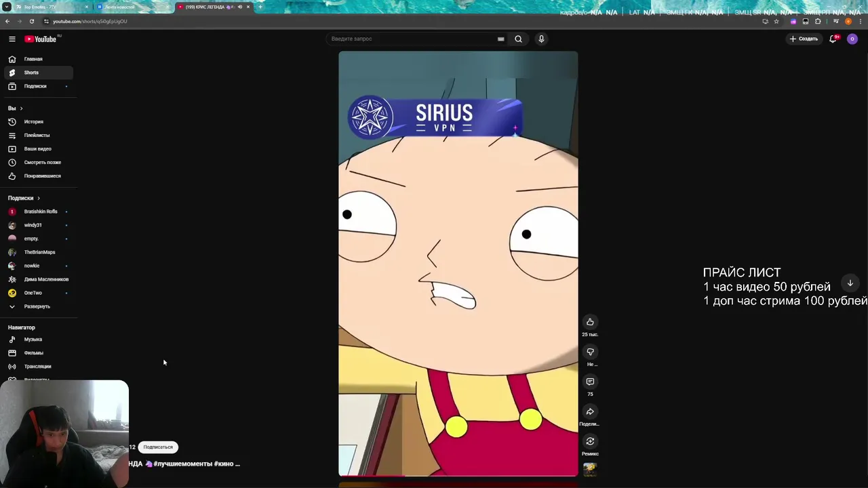The width and height of the screenshot is (868, 488).
Task: Click the Short's red progress bar
Action: [x=458, y=476]
